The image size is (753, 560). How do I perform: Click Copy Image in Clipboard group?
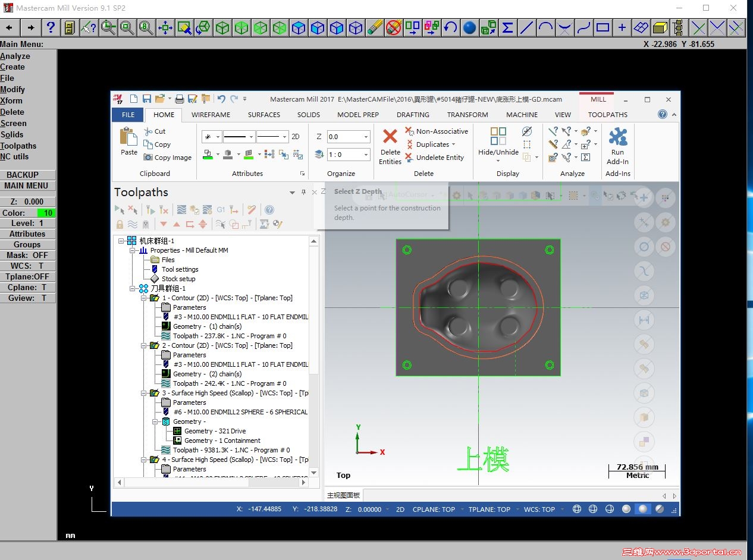tap(168, 158)
